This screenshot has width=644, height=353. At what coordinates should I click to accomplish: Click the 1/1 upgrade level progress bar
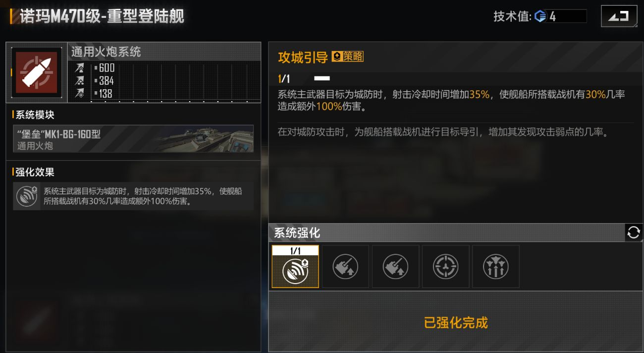point(322,78)
